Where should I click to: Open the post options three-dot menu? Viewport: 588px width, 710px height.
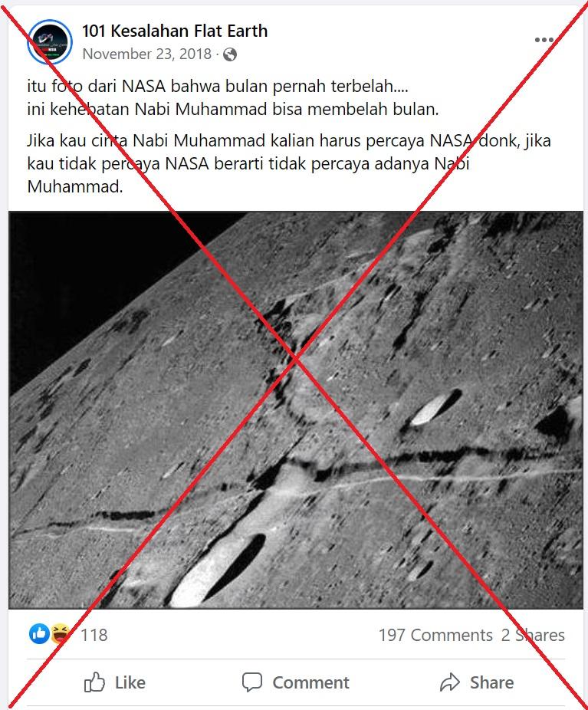pyautogui.click(x=544, y=40)
